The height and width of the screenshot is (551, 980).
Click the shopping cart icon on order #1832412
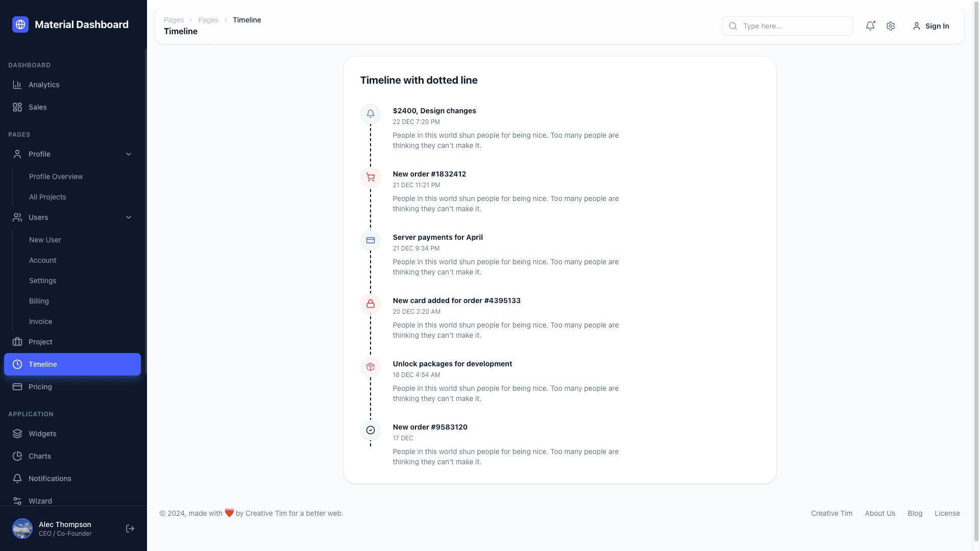[x=371, y=178]
